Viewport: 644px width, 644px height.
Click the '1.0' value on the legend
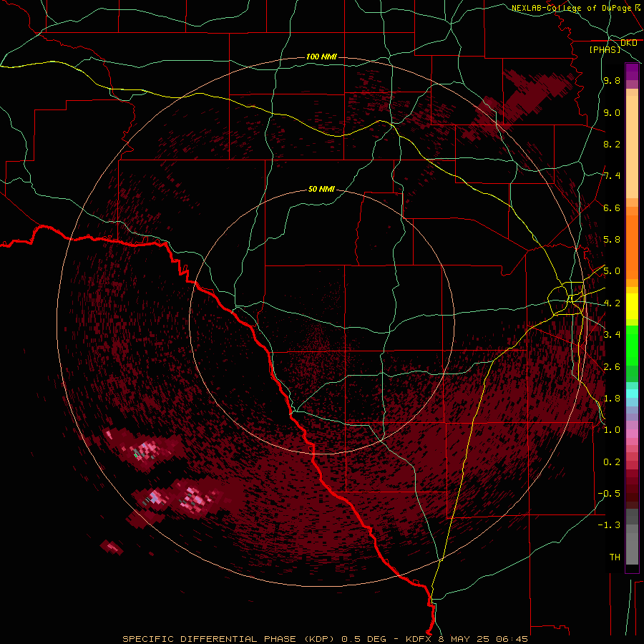coord(612,430)
